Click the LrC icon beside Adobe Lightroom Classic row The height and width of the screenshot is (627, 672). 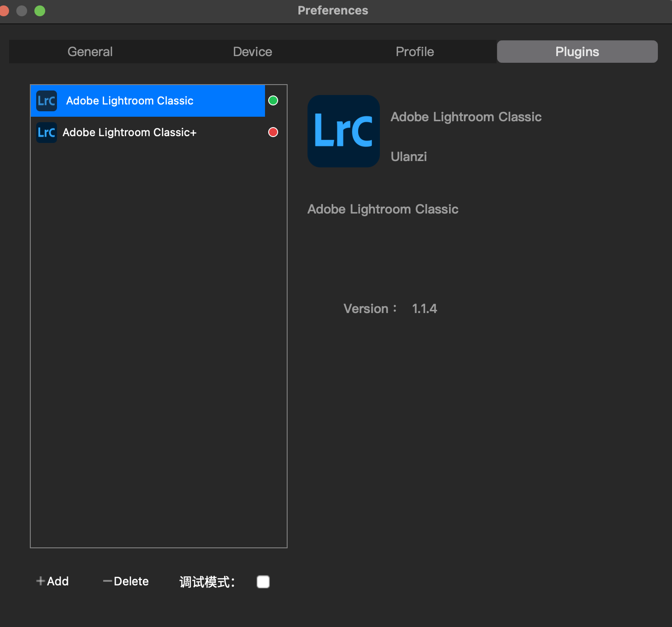click(x=47, y=100)
